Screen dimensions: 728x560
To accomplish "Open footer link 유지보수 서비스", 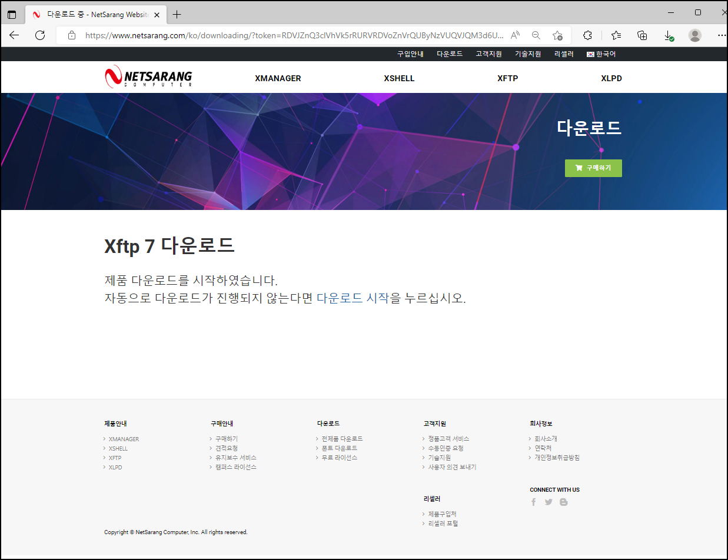I will (x=235, y=458).
